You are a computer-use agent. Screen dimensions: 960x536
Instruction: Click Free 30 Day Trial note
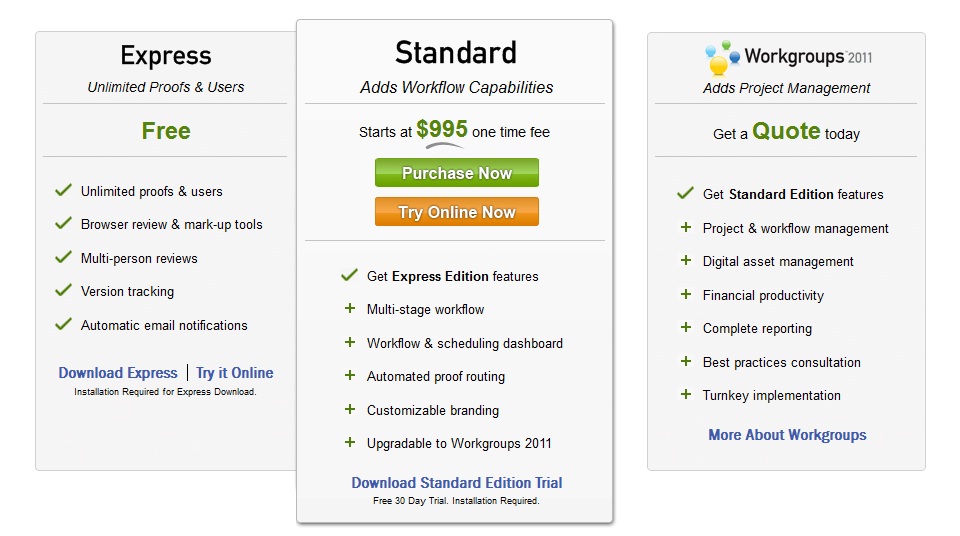tap(456, 501)
